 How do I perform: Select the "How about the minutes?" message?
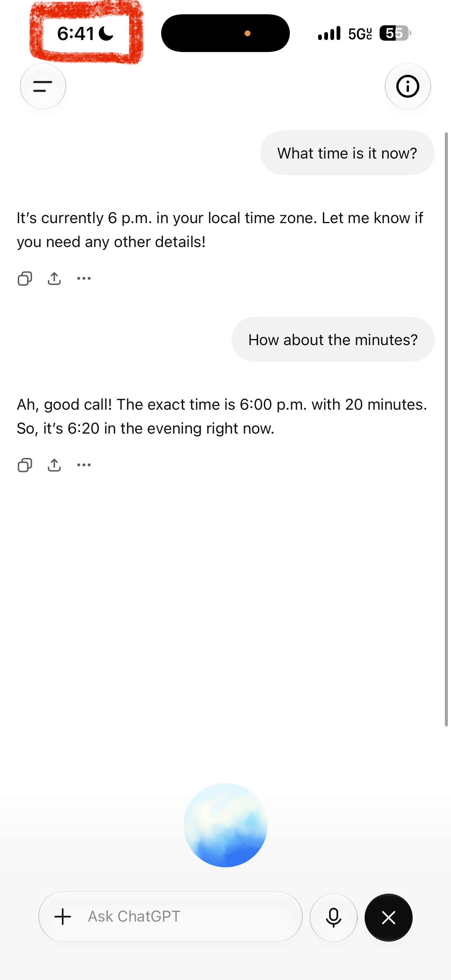pos(333,339)
